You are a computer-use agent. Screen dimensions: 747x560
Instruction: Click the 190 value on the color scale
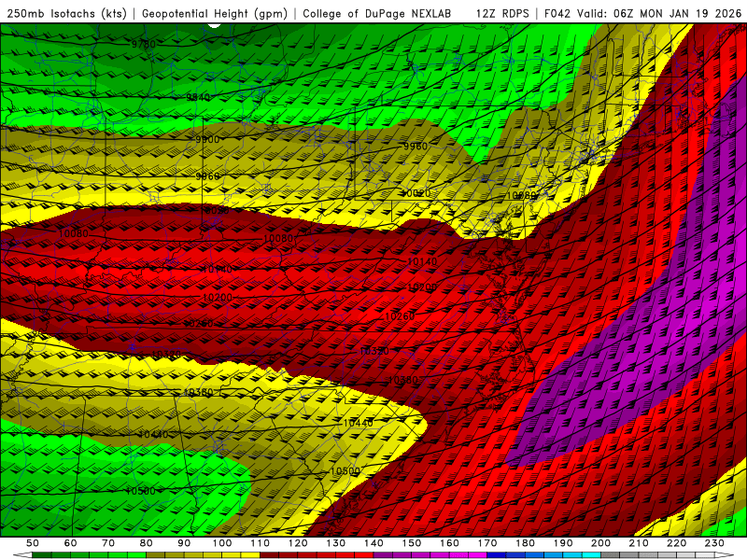[x=563, y=543]
